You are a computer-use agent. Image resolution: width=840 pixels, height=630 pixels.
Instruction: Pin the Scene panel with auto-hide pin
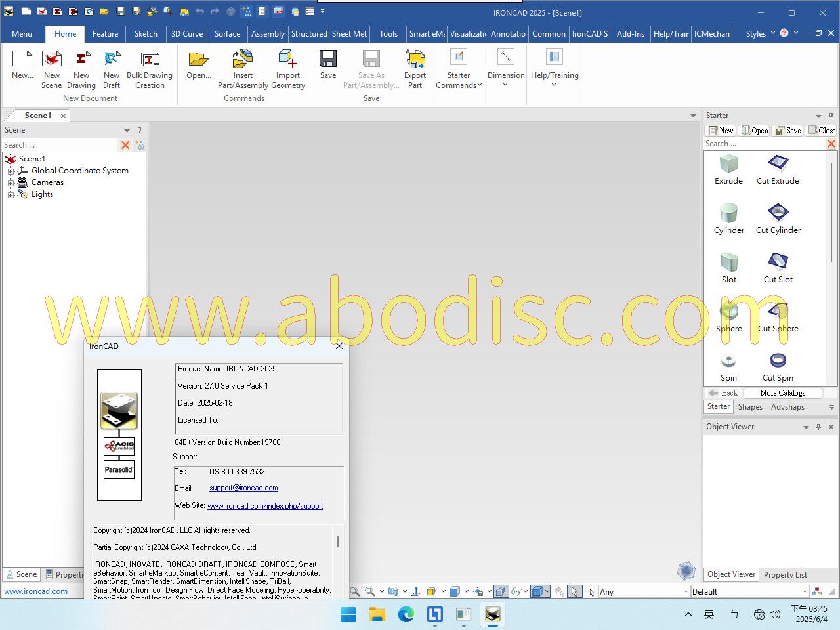(139, 130)
